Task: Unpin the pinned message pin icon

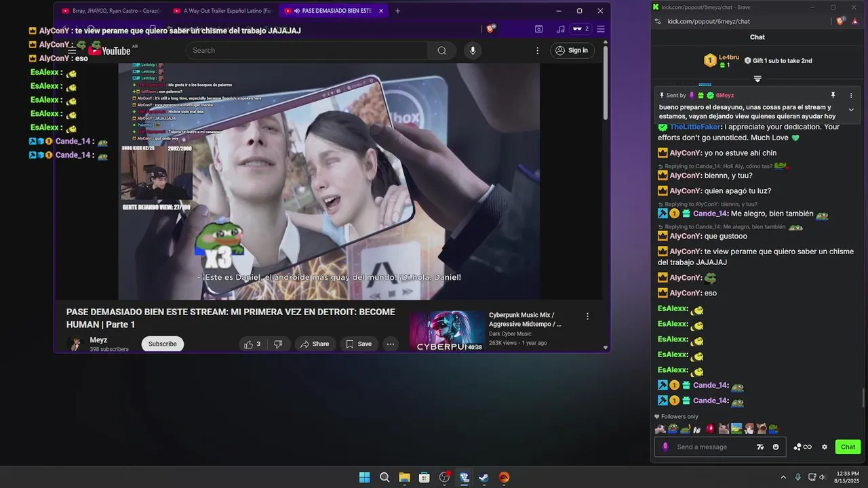Action: (833, 95)
